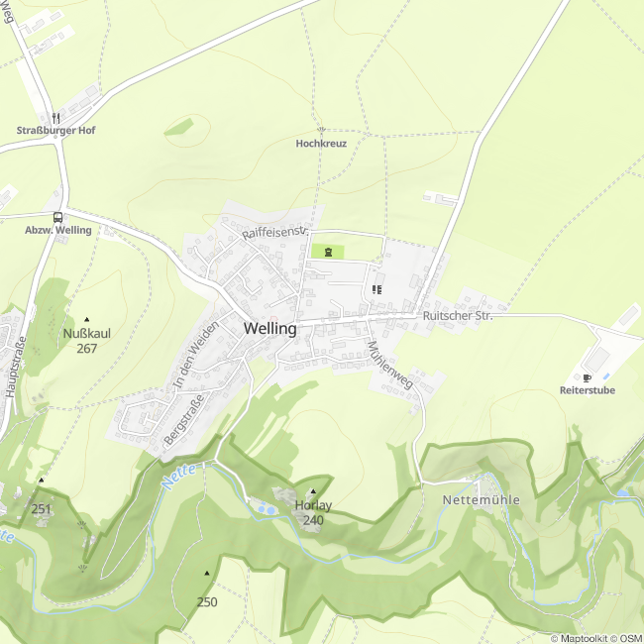Select the peak triangle above 250

pyautogui.click(x=207, y=573)
